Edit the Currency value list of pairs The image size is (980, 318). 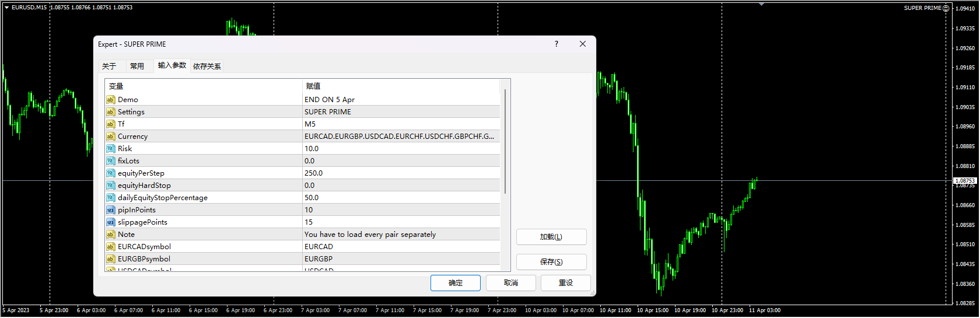(401, 137)
